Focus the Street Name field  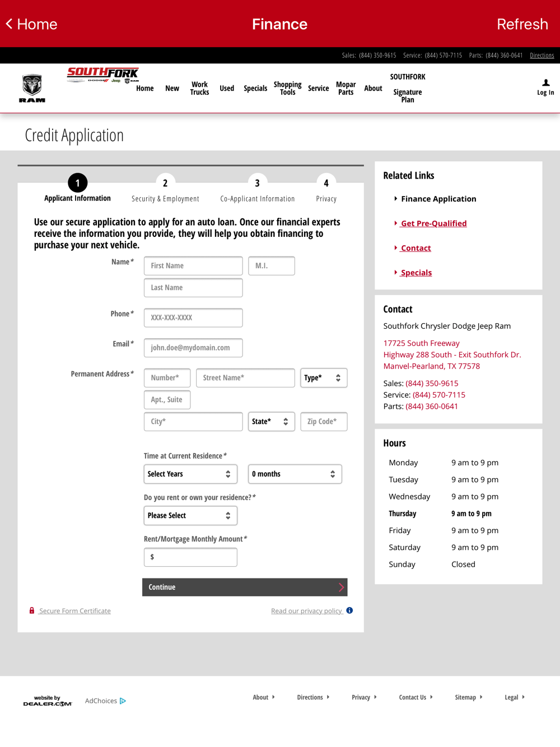(245, 378)
